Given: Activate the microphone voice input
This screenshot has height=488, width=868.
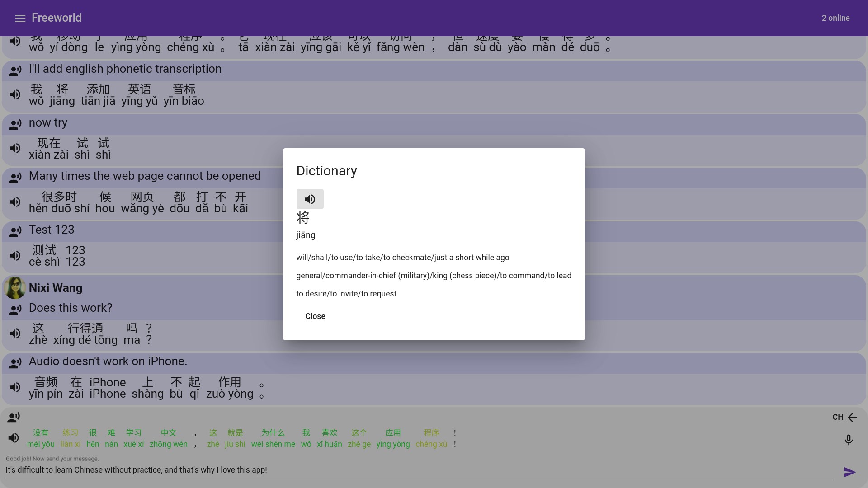Looking at the screenshot, I should click(x=849, y=440).
